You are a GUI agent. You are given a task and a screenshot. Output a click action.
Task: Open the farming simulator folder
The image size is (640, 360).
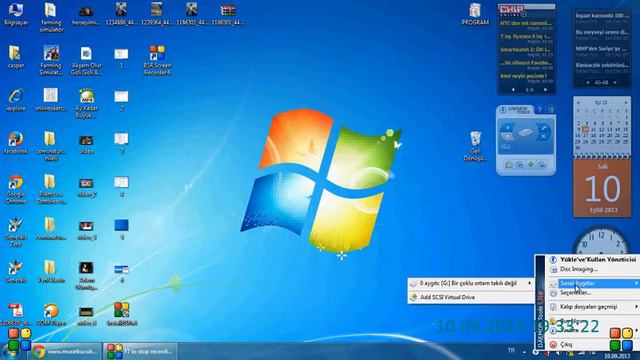tap(51, 17)
